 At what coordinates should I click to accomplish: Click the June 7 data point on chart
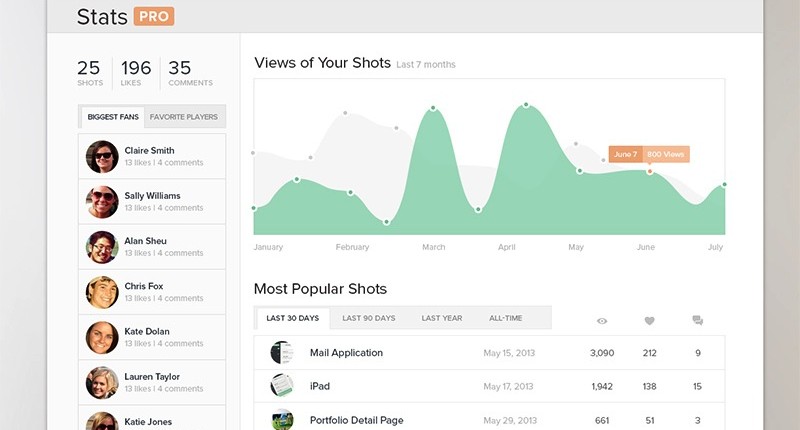tap(649, 172)
